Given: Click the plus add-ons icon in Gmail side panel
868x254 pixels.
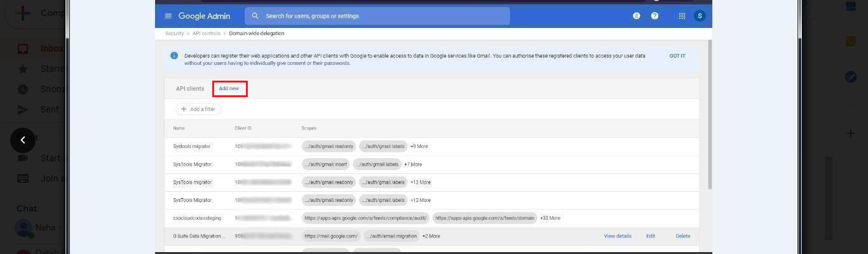Looking at the screenshot, I should pyautogui.click(x=851, y=133).
